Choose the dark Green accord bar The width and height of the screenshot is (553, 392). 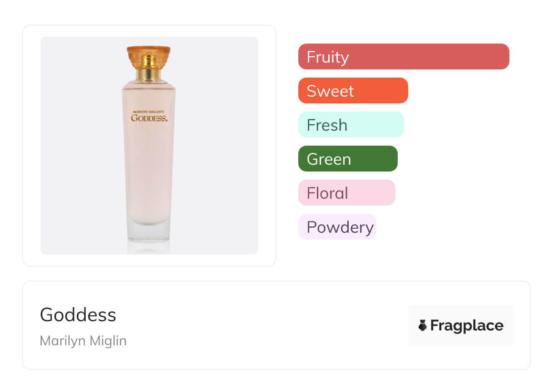pyautogui.click(x=348, y=159)
